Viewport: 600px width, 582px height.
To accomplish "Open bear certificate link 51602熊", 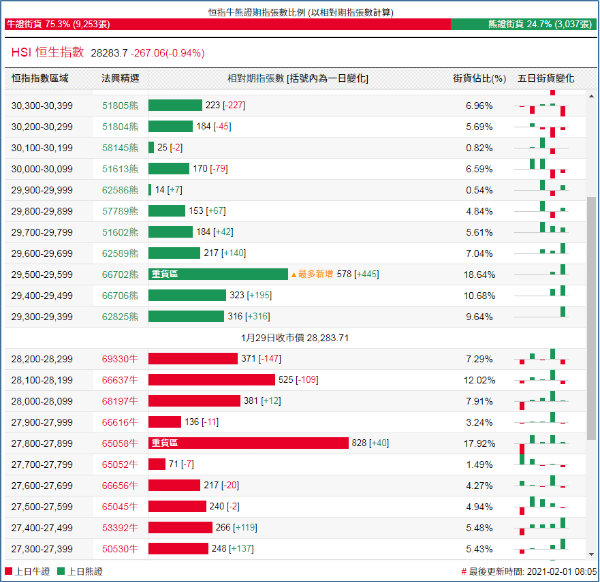I will coord(120,232).
